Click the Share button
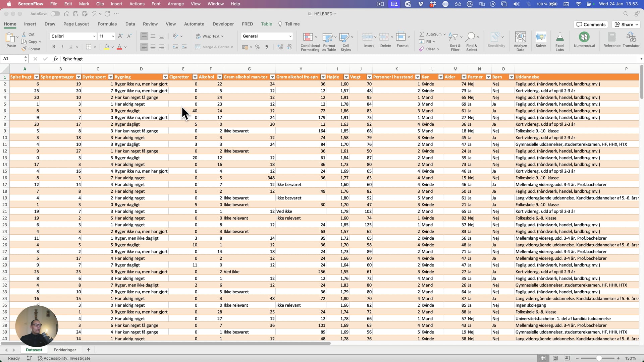Image resolution: width=644 pixels, height=362 pixels. [626, 24]
